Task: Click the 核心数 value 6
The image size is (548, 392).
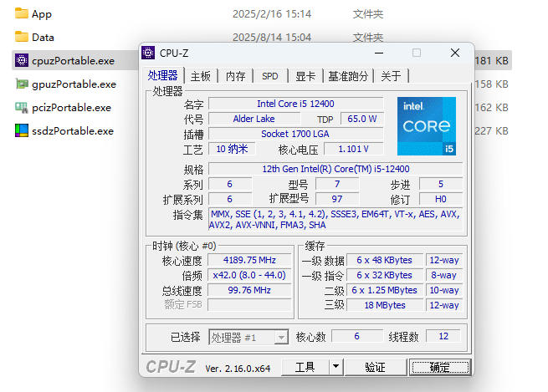Action: point(357,336)
